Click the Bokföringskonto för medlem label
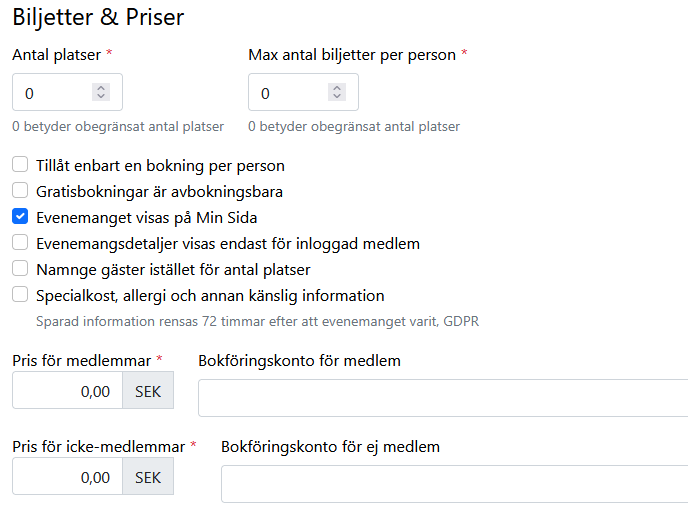Image resolution: width=688 pixels, height=517 pixels. point(300,360)
